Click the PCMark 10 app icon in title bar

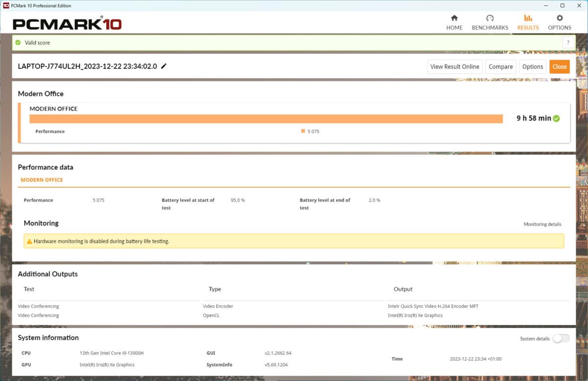pos(6,6)
